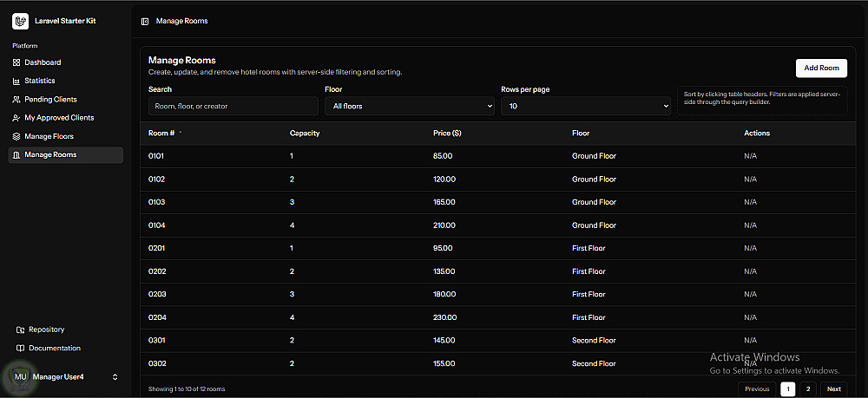Click the Repository folder icon
The width and height of the screenshot is (868, 398).
21,329
